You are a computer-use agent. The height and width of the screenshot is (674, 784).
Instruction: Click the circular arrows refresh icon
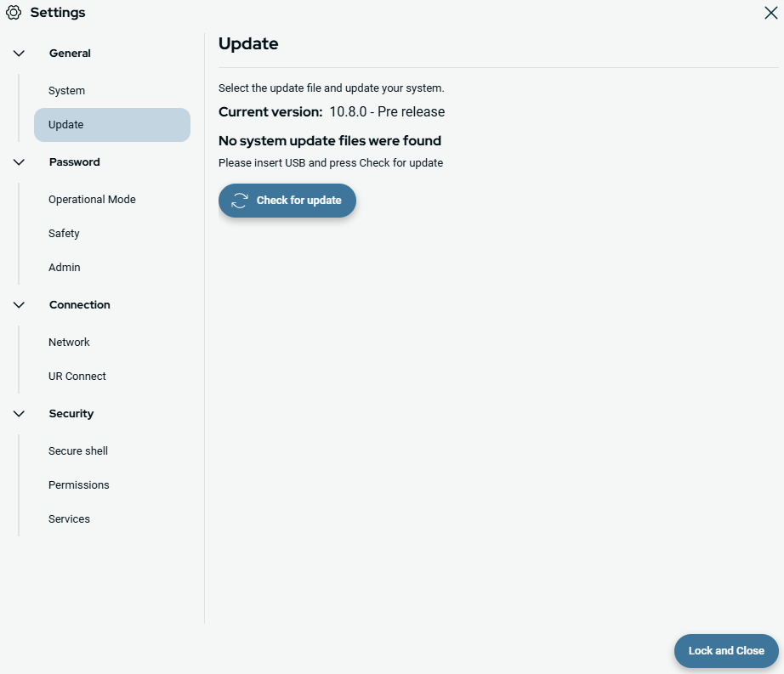240,201
